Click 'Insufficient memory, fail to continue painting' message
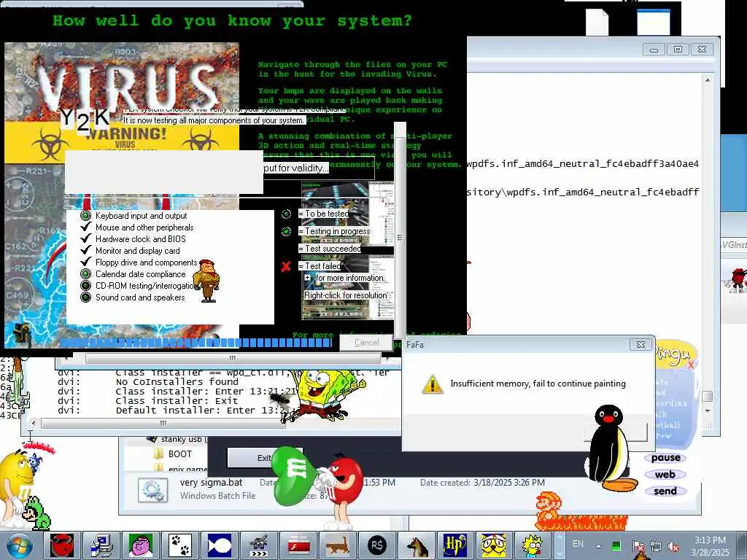 [538, 384]
